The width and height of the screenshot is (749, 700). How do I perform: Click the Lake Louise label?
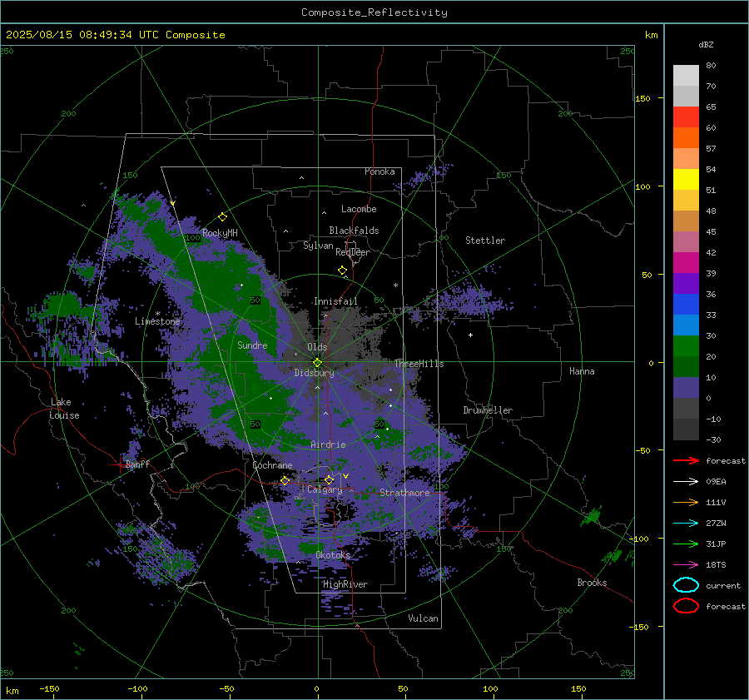point(64,409)
